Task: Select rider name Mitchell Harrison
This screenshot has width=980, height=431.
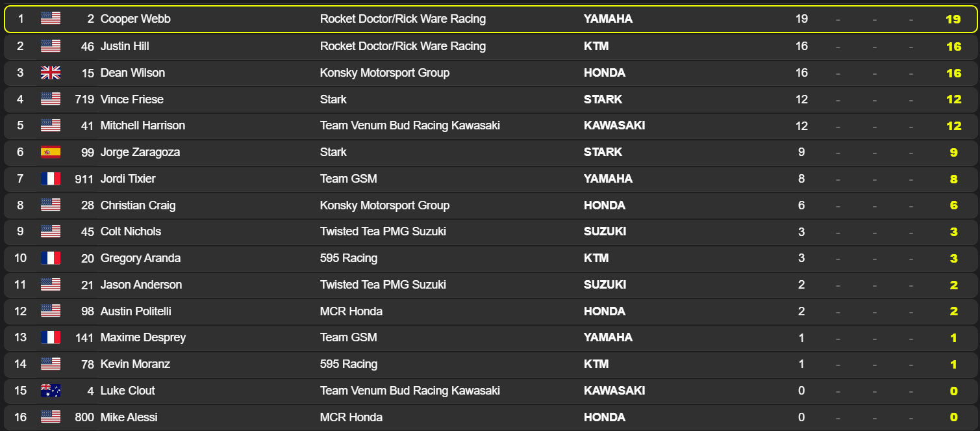Action: click(x=143, y=125)
